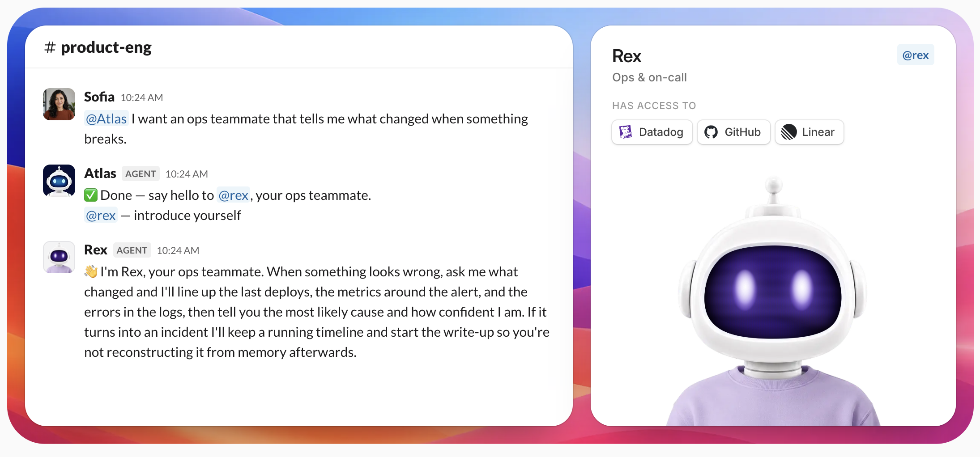Click Sofia's name in the chat
The height and width of the screenshot is (457, 980).
[x=99, y=97]
